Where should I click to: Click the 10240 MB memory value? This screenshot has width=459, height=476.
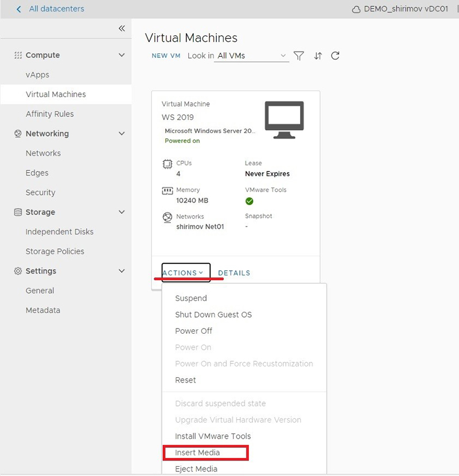192,201
